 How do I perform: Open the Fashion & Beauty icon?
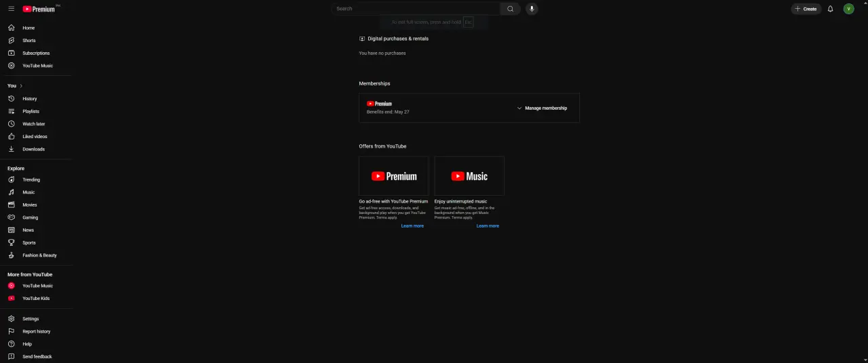11,255
